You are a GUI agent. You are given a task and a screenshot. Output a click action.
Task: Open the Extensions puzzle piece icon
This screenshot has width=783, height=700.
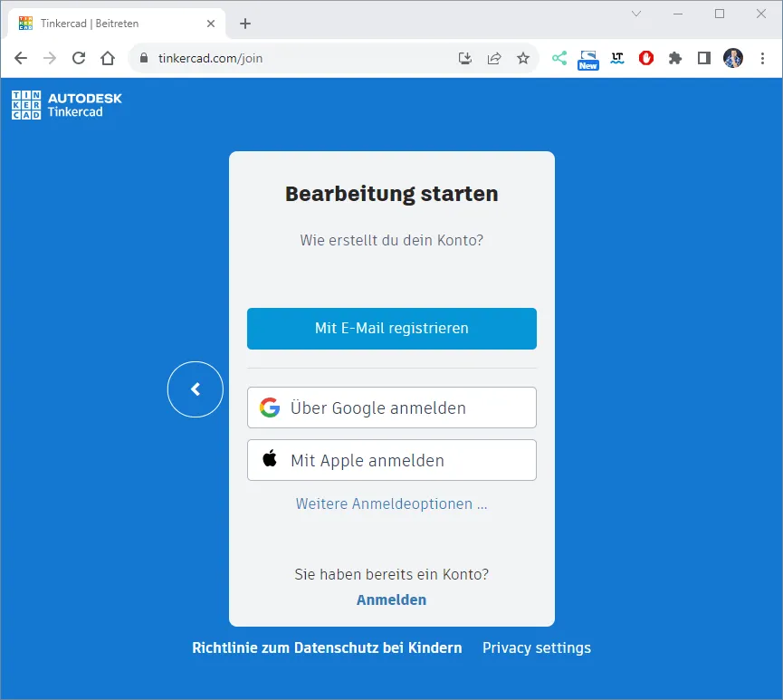tap(674, 58)
